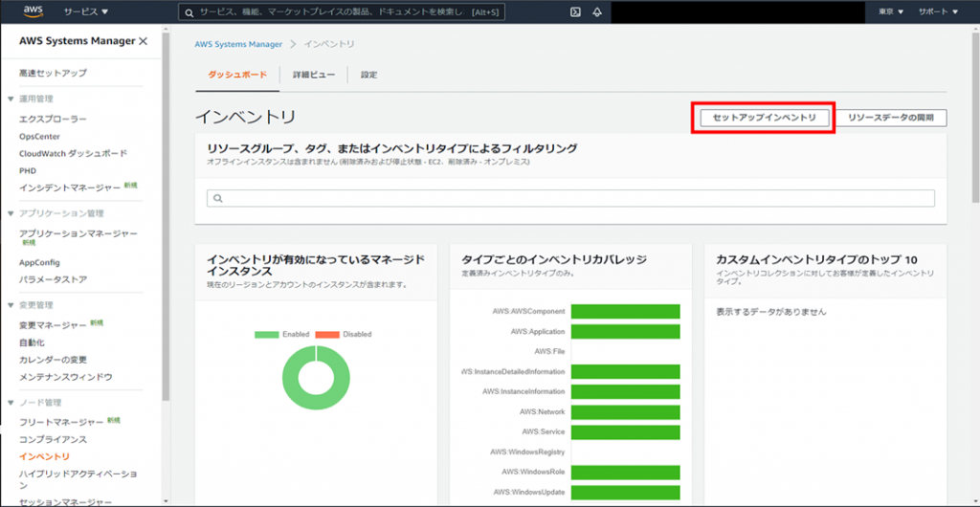Screen dimensions: 980x507
Task: Open コンプライアンス in the sidebar
Action: click(x=54, y=440)
